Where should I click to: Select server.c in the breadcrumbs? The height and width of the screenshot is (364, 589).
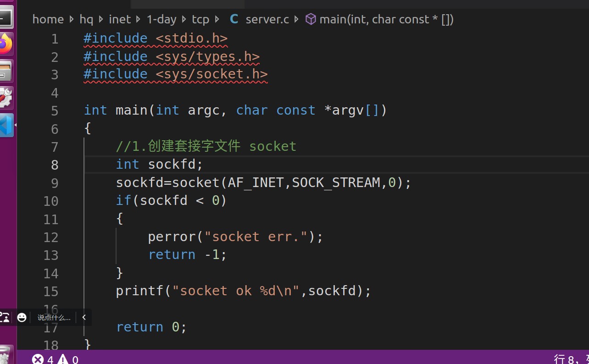(267, 19)
